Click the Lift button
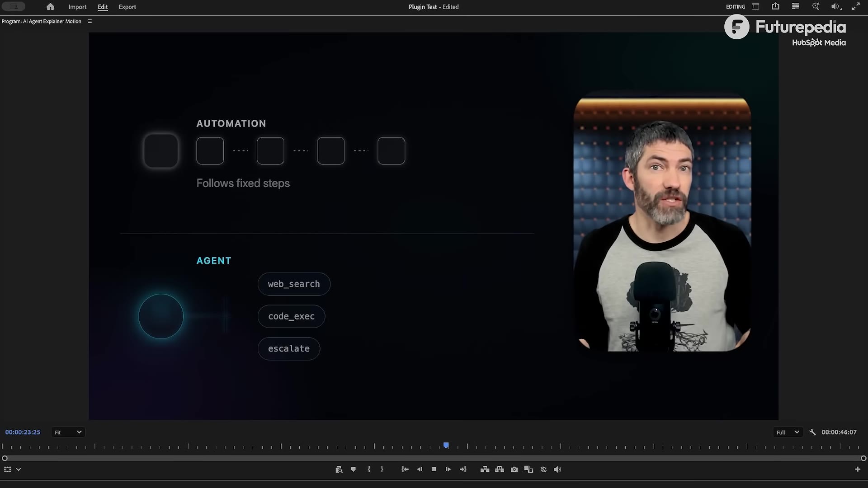This screenshot has height=488, width=868. click(485, 469)
